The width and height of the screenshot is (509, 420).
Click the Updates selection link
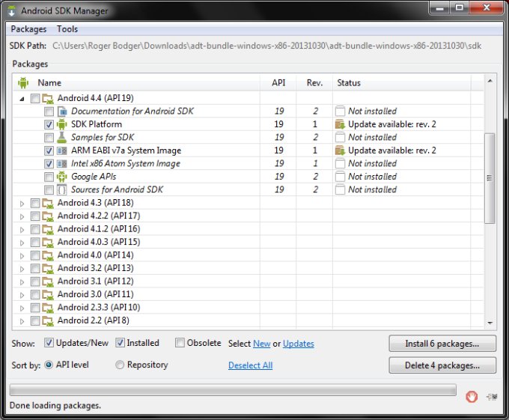click(299, 344)
